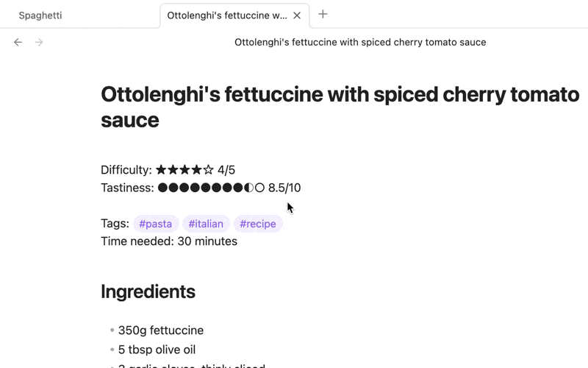This screenshot has width=588, height=368.
Task: Click the Difficulty star rating line
Action: pyautogui.click(x=168, y=170)
